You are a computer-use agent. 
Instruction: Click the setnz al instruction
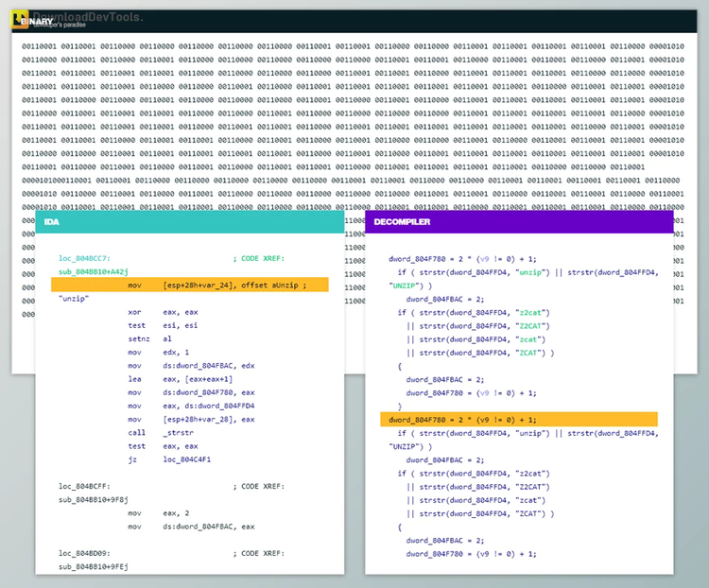[149, 338]
